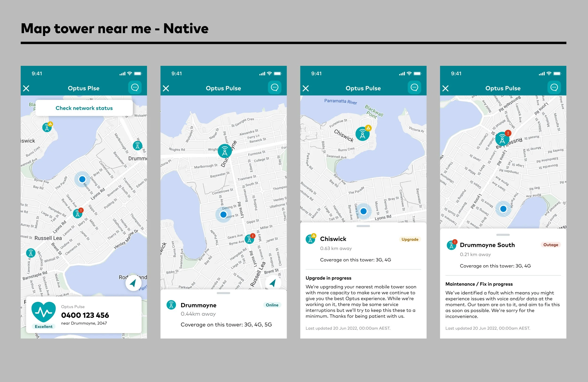Tap Drummoyne South 'Last updated 20 Jun 2022' text
This screenshot has width=588, height=382.
pyautogui.click(x=488, y=328)
